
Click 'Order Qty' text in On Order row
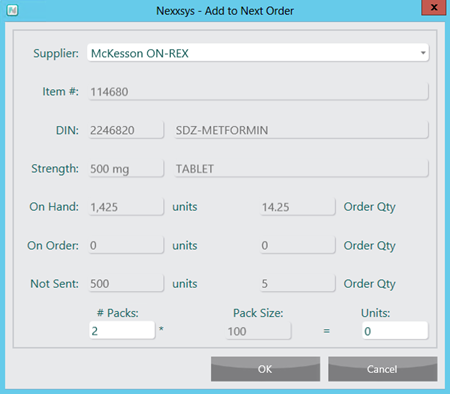370,246
